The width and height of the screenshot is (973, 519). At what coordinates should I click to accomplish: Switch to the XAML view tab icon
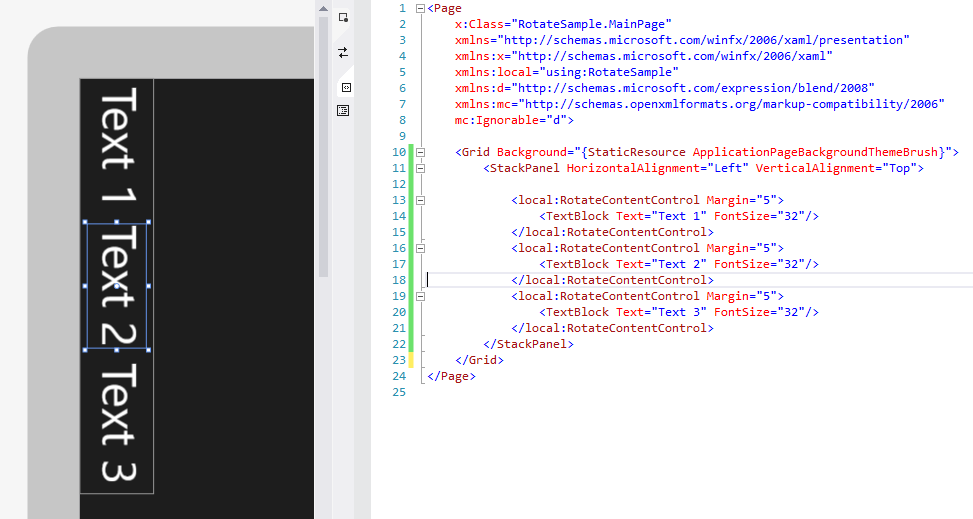[346, 88]
